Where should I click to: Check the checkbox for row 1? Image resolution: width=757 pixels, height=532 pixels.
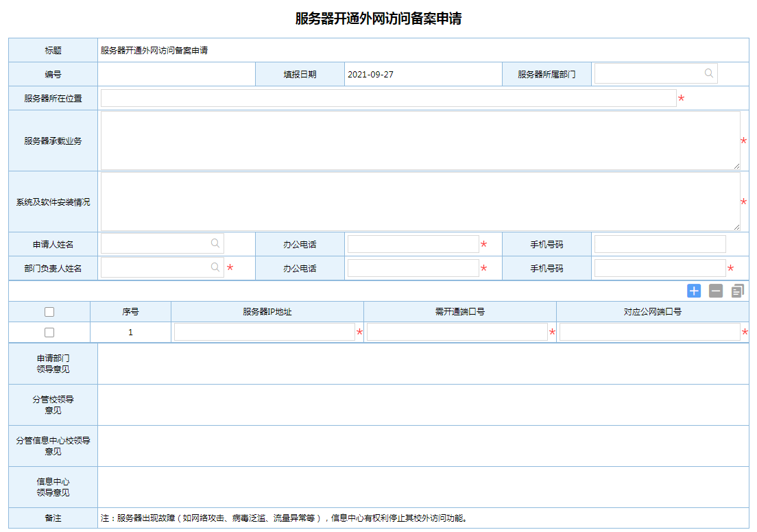[49, 332]
